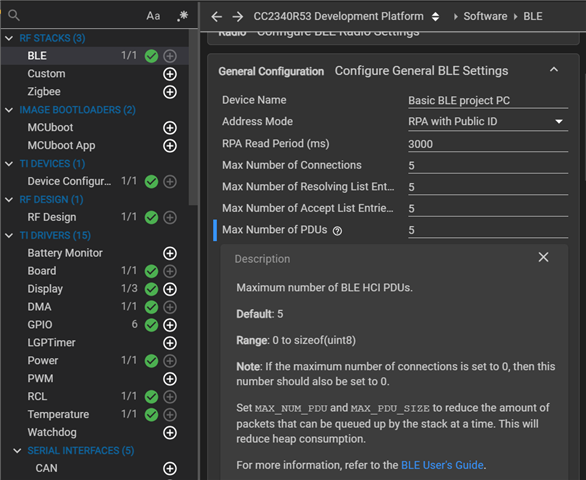Select the Display driver item
The image size is (586, 480).
(45, 289)
